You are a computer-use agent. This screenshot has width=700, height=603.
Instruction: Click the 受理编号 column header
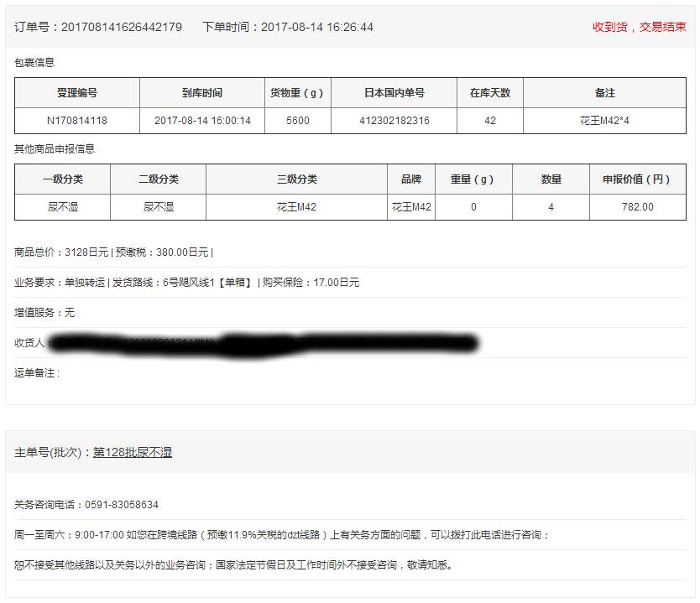coord(77,93)
